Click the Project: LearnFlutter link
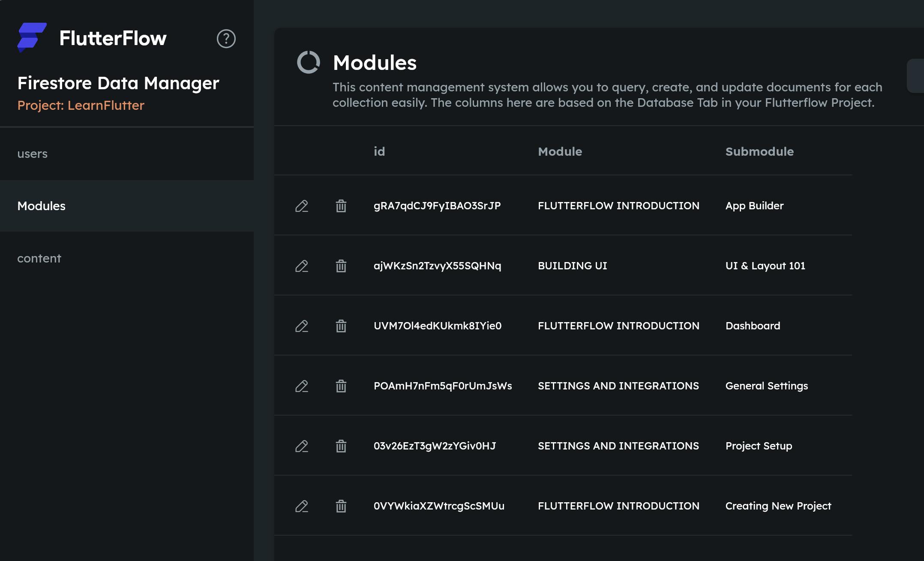 click(x=81, y=105)
